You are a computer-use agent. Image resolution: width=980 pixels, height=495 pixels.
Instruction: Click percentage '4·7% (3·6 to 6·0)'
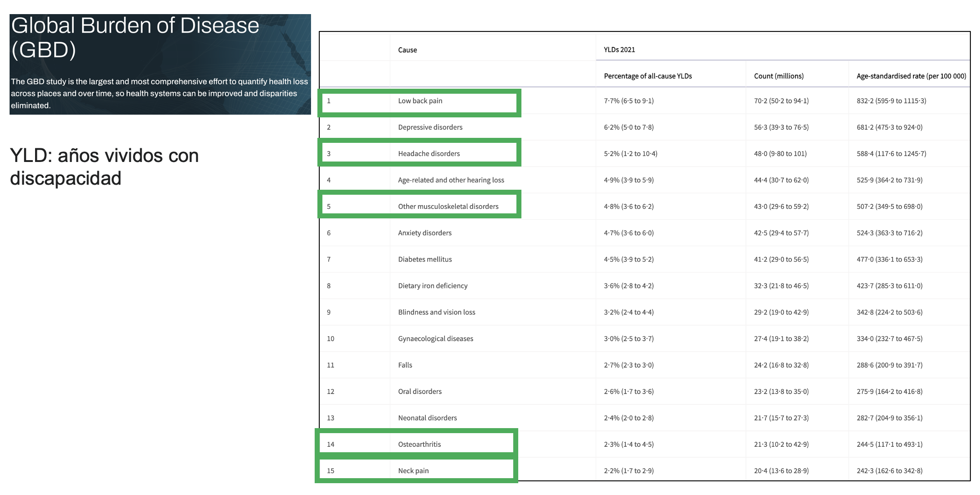(628, 233)
